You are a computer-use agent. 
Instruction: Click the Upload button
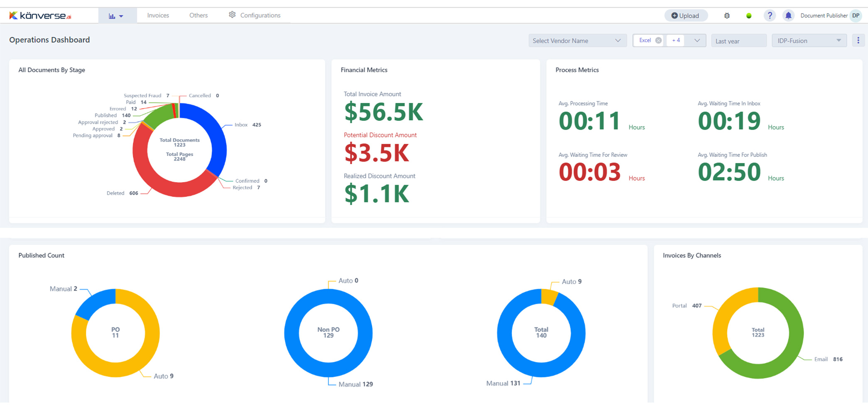click(x=685, y=16)
